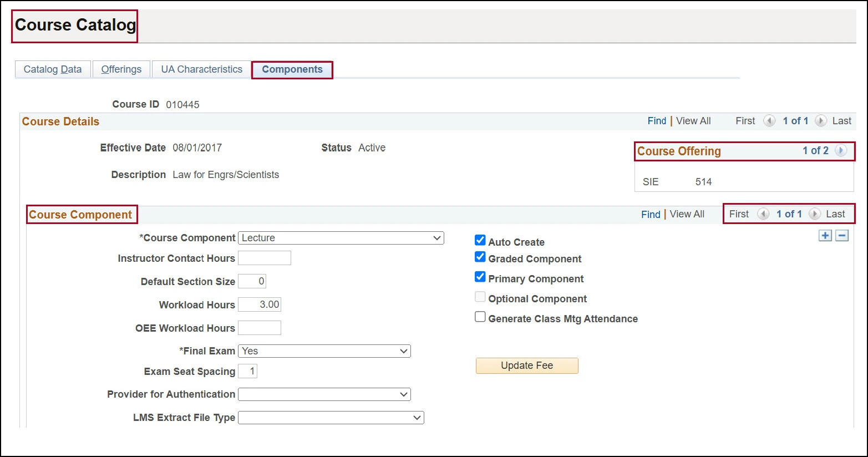Switch to Catalog Data tab
This screenshot has height=457, width=868.
pyautogui.click(x=53, y=69)
